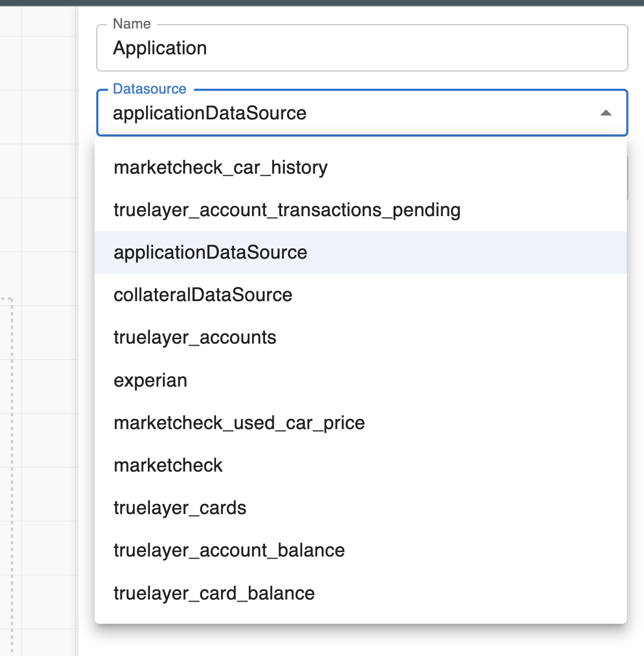Image resolution: width=644 pixels, height=656 pixels.
Task: Select marketcheck_used_car_price option
Action: pyautogui.click(x=239, y=423)
